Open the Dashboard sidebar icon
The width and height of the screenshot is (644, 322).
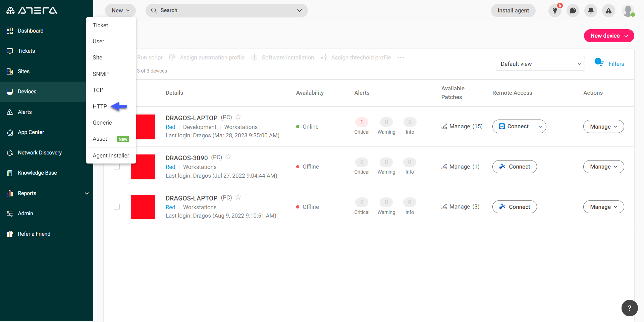tap(10, 31)
